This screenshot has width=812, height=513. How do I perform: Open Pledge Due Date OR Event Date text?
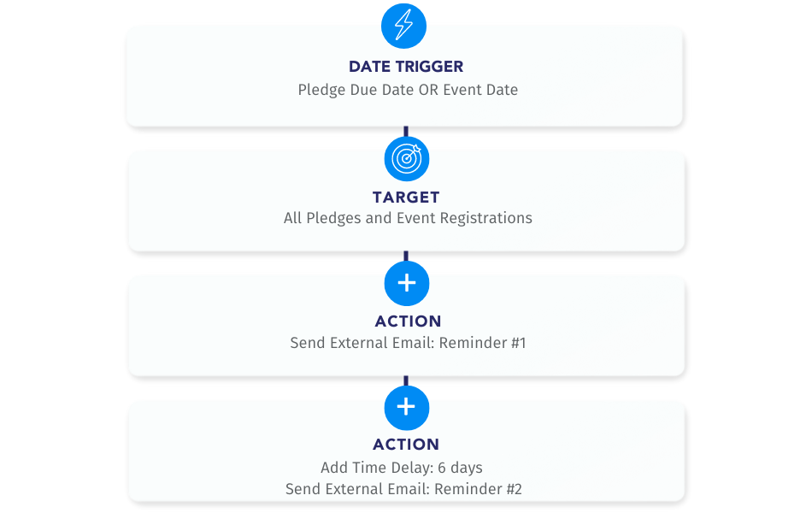[408, 90]
